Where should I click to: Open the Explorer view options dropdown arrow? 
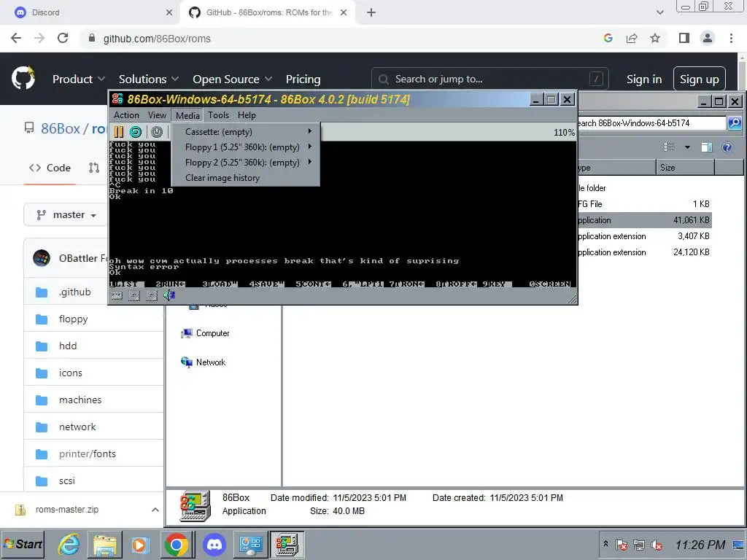tap(687, 147)
